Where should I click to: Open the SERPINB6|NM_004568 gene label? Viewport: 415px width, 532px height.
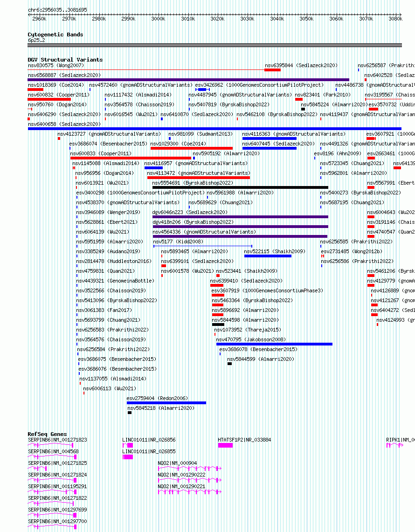click(53, 451)
